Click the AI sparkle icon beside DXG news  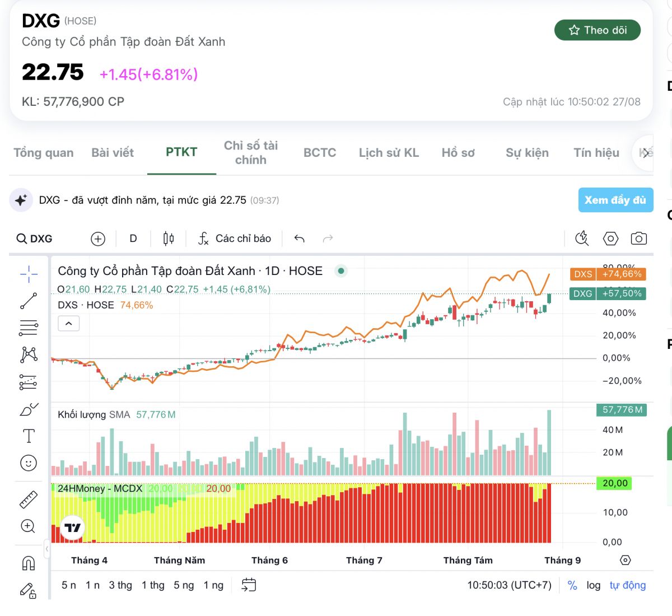coord(21,200)
